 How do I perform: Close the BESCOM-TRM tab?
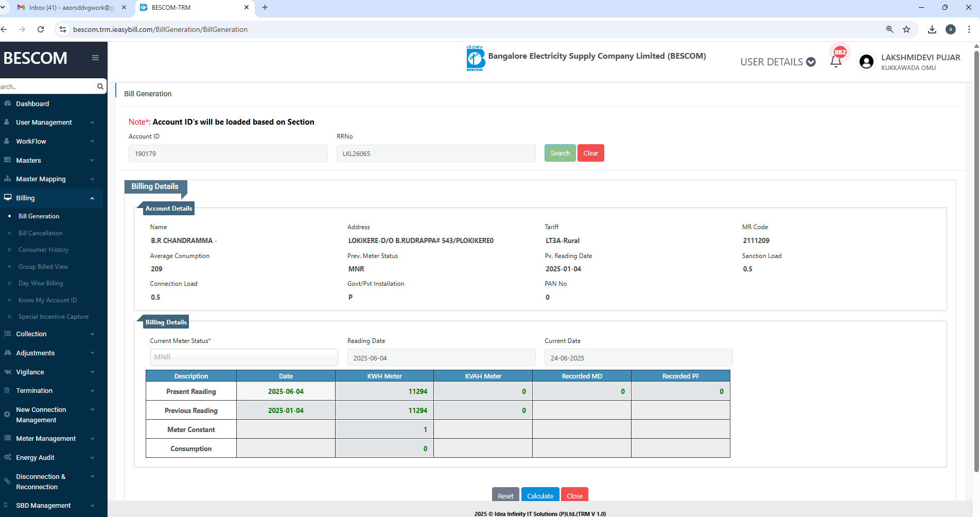(247, 7)
